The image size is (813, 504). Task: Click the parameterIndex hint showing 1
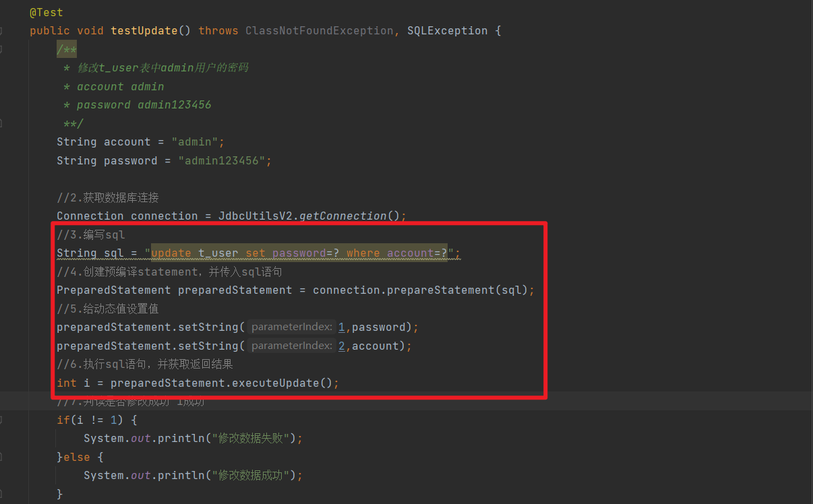pos(292,327)
